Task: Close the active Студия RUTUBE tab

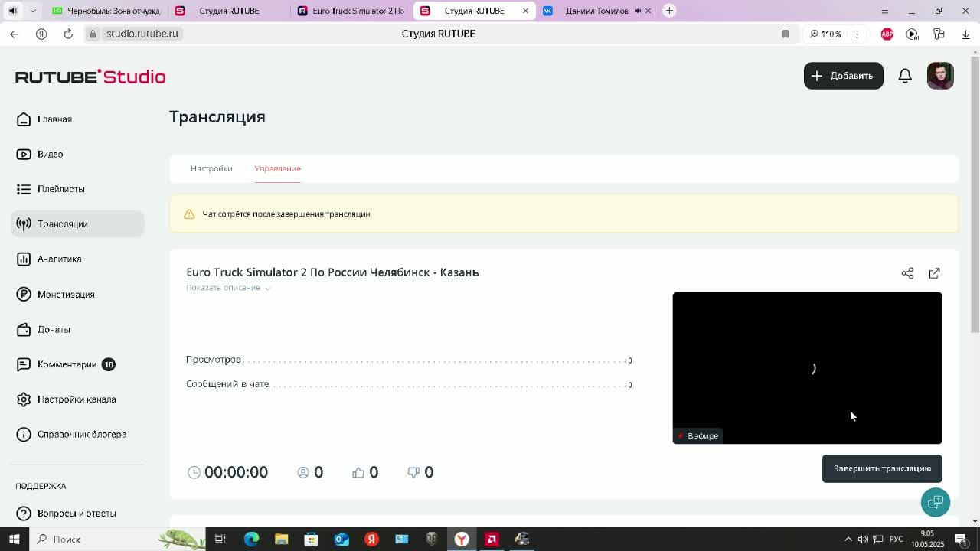Action: coord(525,11)
